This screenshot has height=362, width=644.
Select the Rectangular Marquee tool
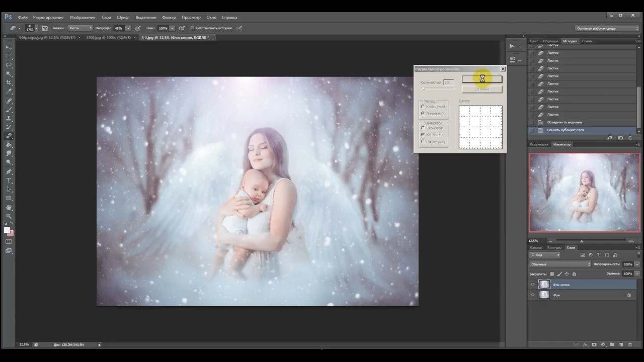(x=9, y=56)
